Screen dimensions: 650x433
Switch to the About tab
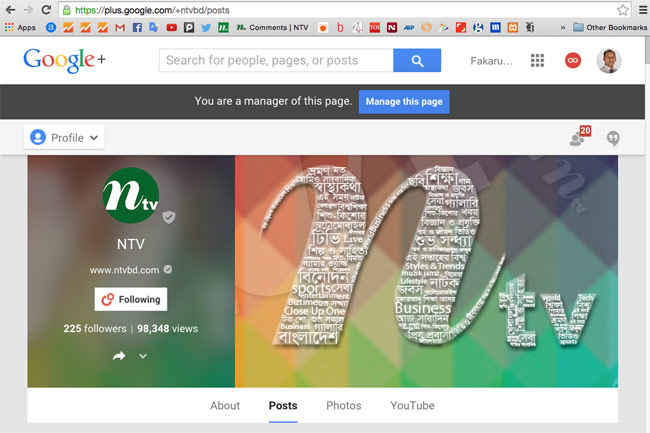[225, 406]
